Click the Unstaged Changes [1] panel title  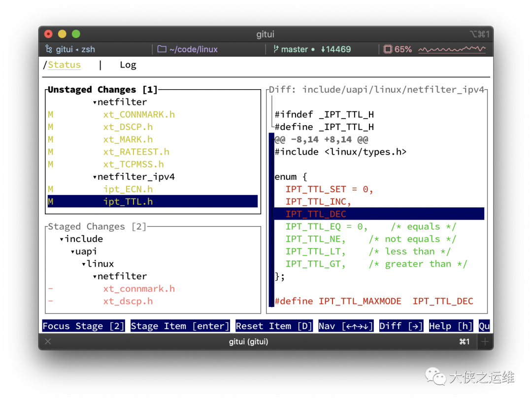pyautogui.click(x=103, y=90)
